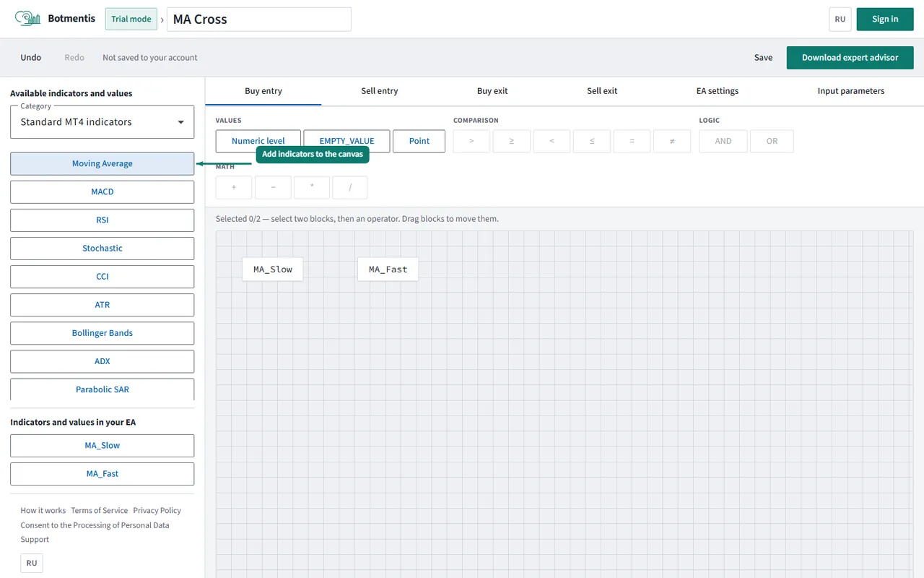924x578 pixels.
Task: Select MA_Fast in your EA list
Action: click(103, 474)
